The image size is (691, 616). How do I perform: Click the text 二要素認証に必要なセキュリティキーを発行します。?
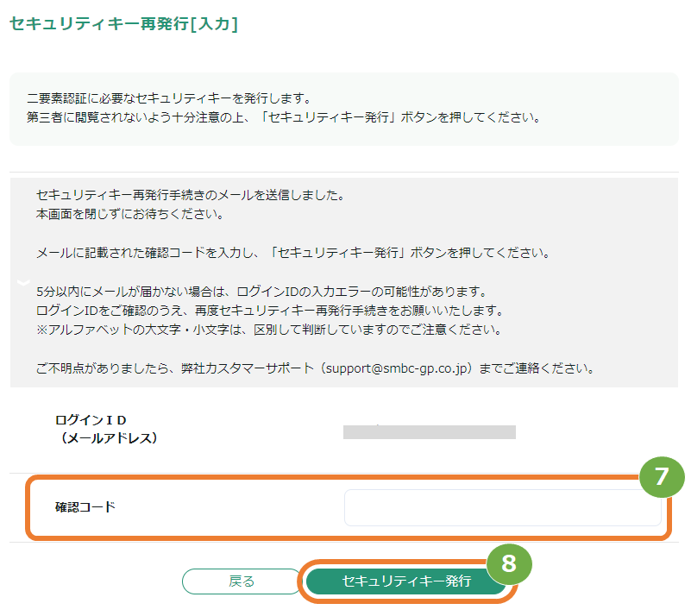tap(170, 98)
